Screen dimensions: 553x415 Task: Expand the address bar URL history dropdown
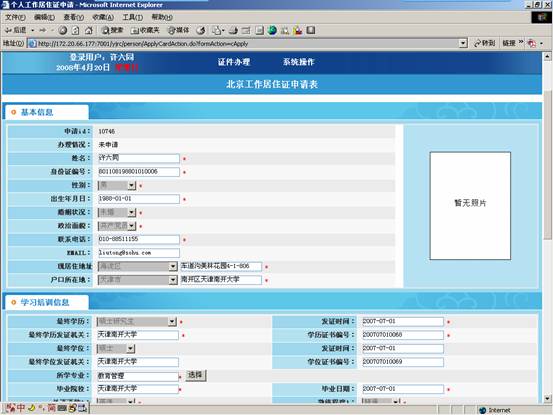coord(463,43)
